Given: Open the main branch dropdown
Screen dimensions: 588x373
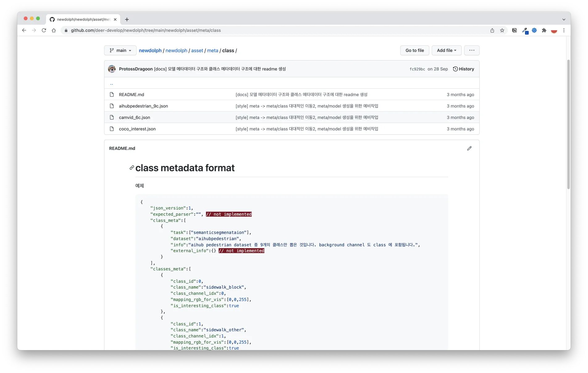Looking at the screenshot, I should tap(120, 50).
